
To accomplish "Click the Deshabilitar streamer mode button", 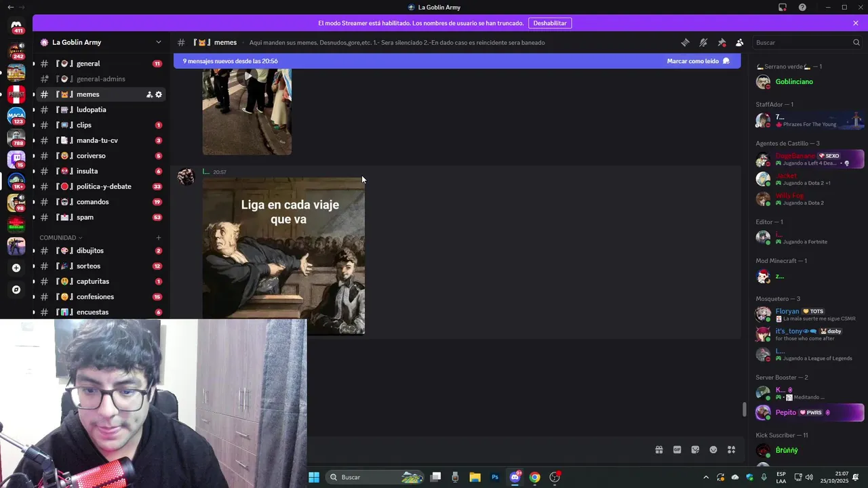I will coord(549,23).
